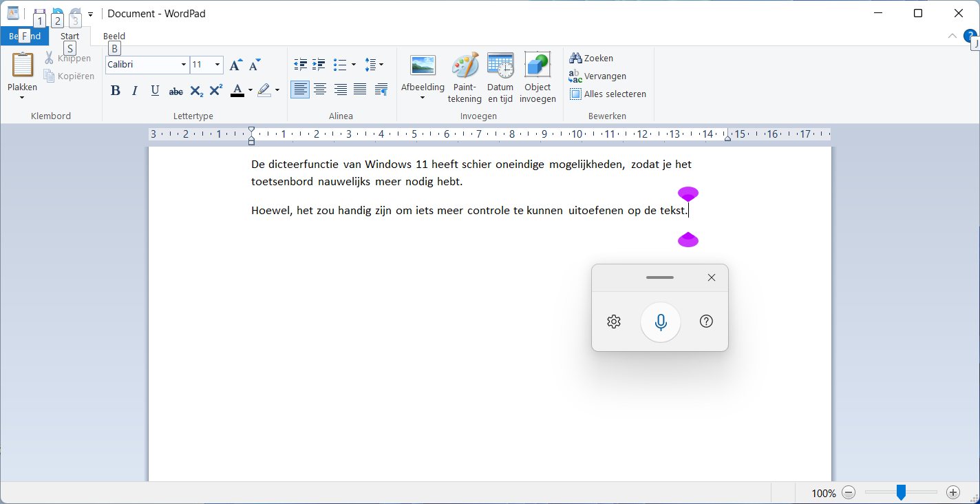This screenshot has height=504, width=980.
Task: Toggle superscript formatting
Action: click(x=215, y=90)
